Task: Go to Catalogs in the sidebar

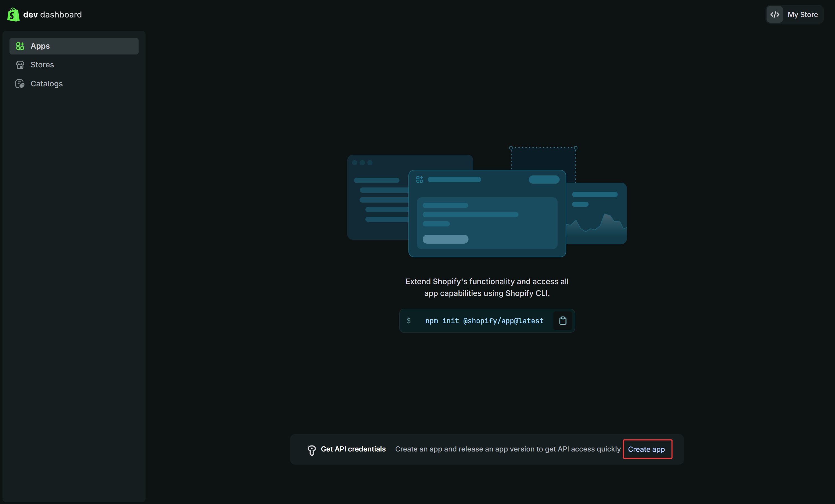Action: point(74,84)
